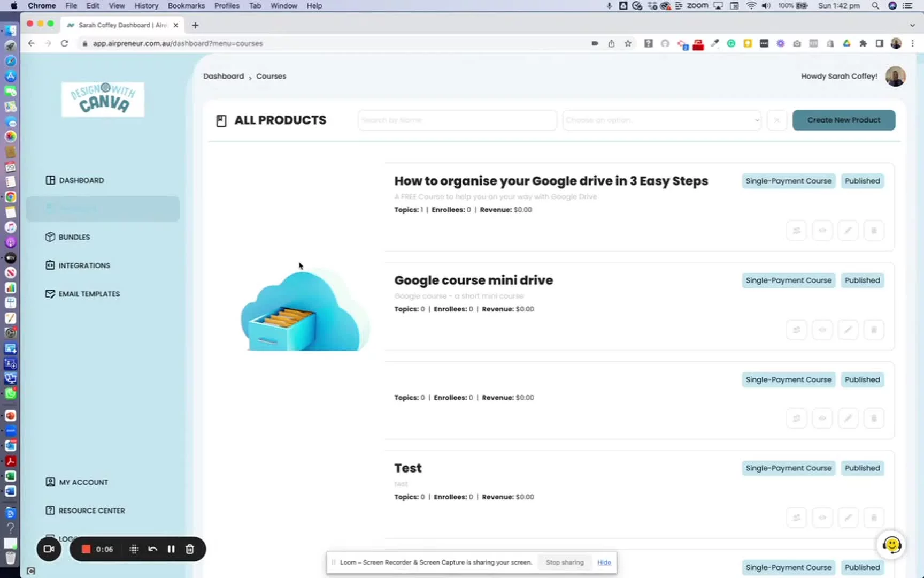Click Single-Payment Course badge on the Test course

click(789, 468)
